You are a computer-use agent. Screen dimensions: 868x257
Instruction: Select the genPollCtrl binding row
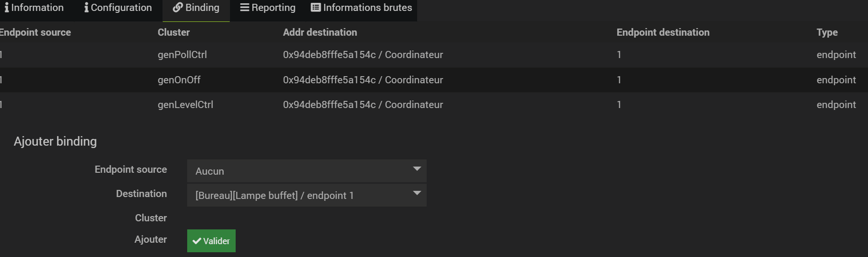(182, 55)
